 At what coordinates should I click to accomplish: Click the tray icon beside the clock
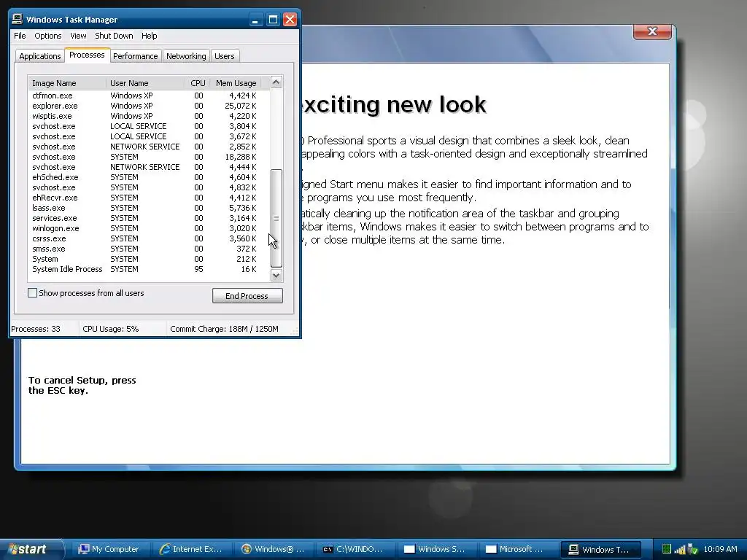click(693, 550)
